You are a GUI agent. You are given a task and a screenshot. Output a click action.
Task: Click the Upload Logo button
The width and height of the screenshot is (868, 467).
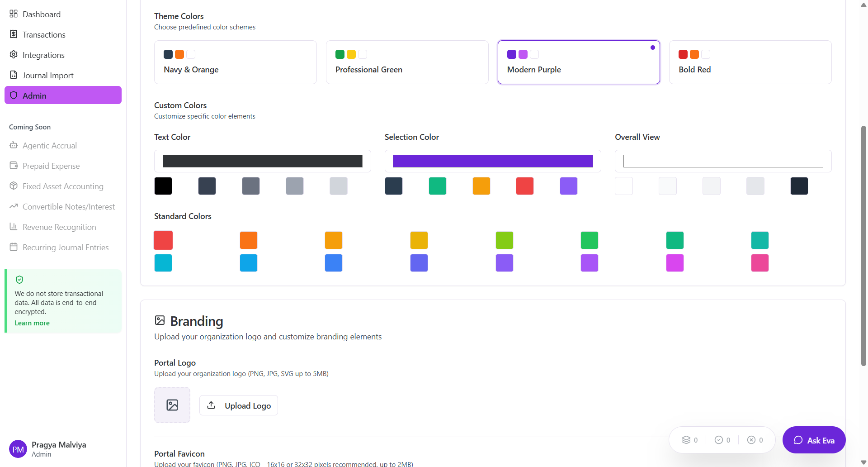[239, 405]
